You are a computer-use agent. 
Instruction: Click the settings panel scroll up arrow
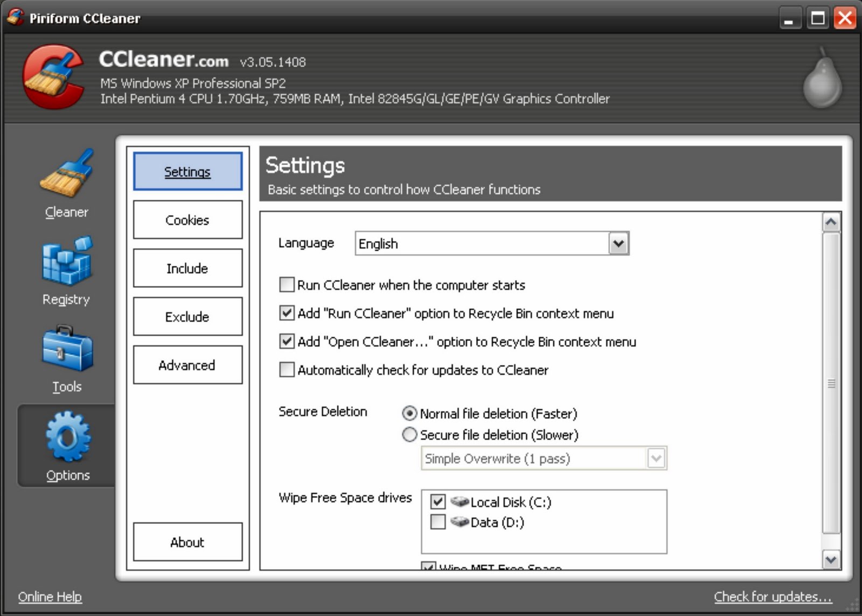click(831, 222)
